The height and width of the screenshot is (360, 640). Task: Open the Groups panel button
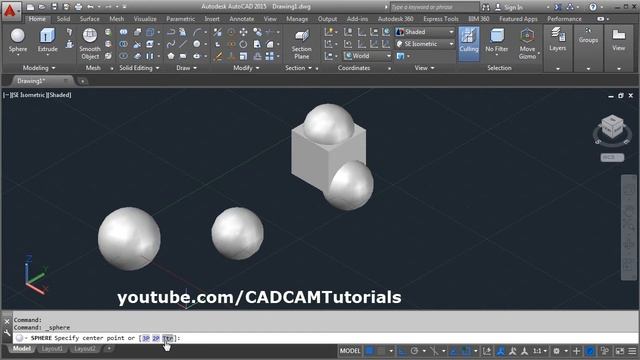click(588, 36)
